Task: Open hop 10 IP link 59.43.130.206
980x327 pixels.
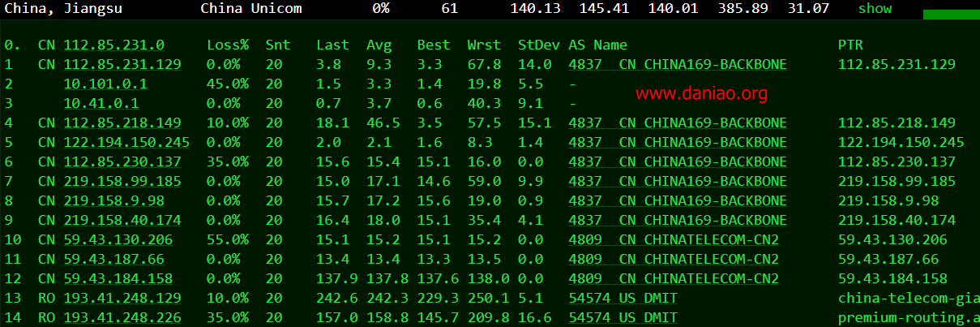Action: [118, 239]
